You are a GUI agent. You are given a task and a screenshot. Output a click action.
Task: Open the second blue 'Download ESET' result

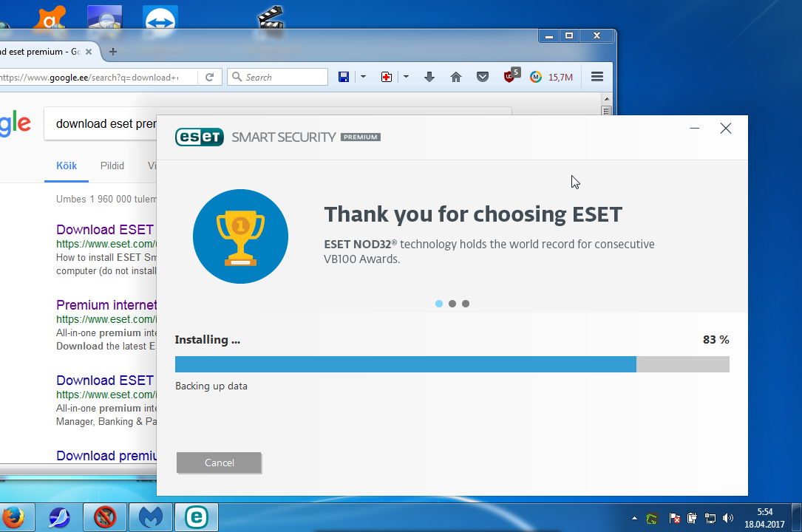[105, 381]
